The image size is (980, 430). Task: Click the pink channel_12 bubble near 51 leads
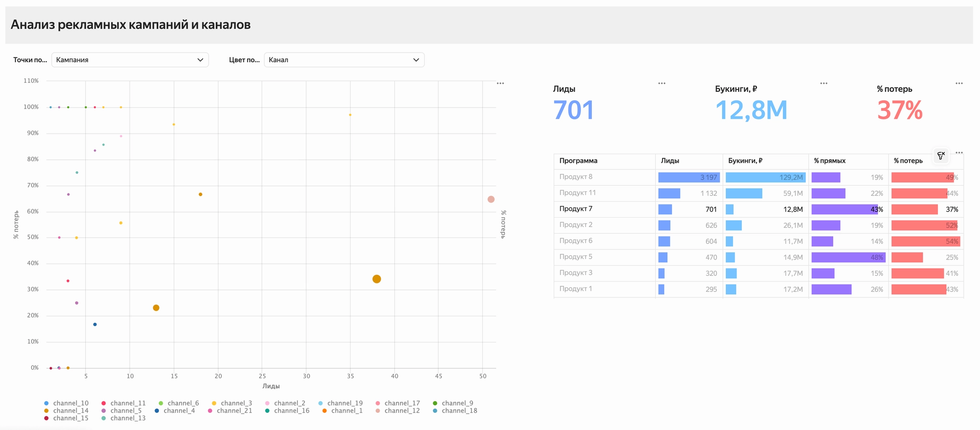pos(491,199)
